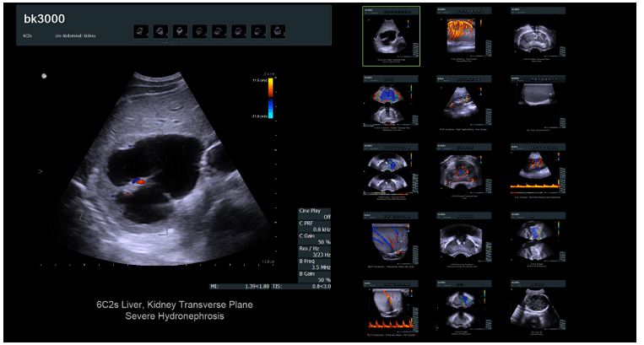Screen dimensions: 644x345
Task: Select the third preset icon in header strip
Action: (x=180, y=31)
